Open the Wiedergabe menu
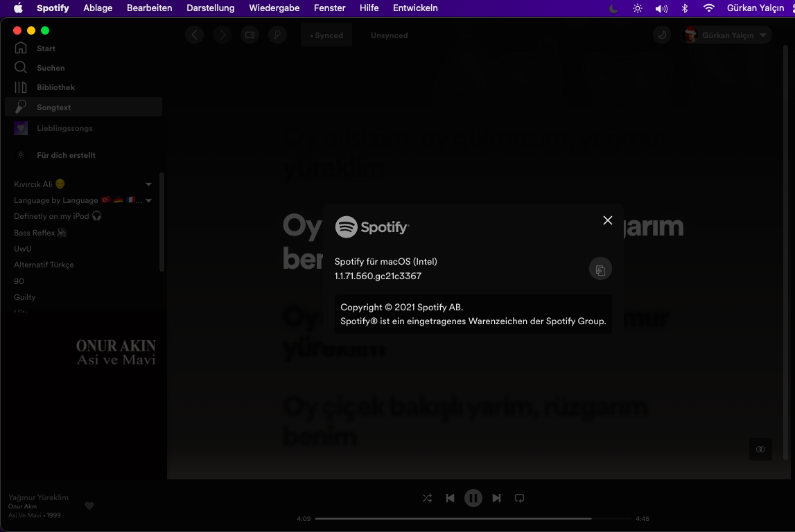 point(274,8)
